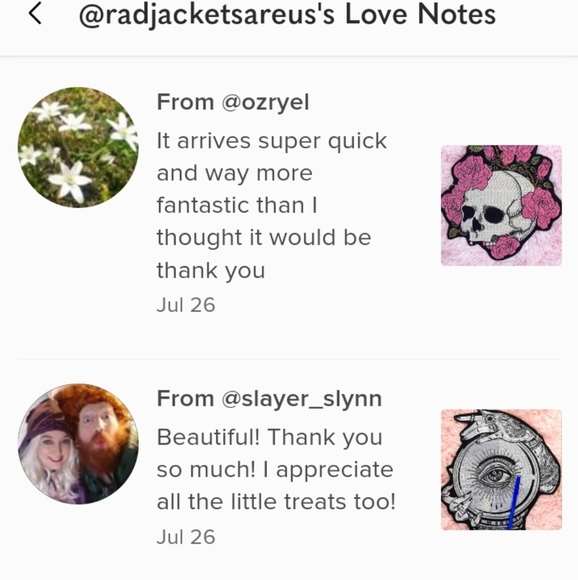View the skull and roses patch thumbnail
This screenshot has height=580, width=578.
pos(501,205)
